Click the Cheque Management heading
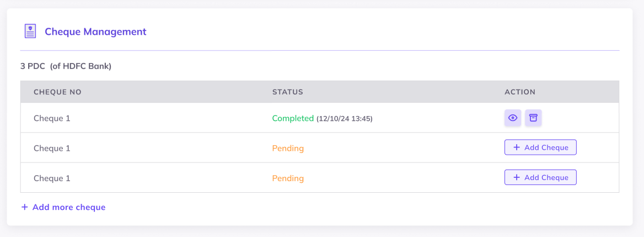Screen dimensions: 644x237 pos(95,31)
